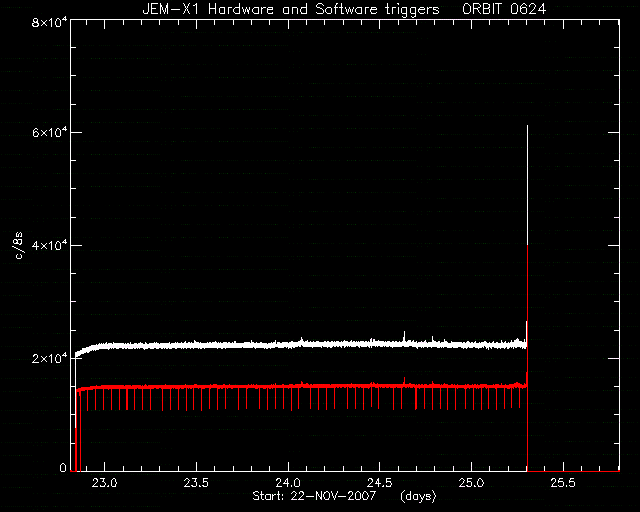Click the 0 label at y-axis origin
640x512 pixels.
pyautogui.click(x=63, y=467)
